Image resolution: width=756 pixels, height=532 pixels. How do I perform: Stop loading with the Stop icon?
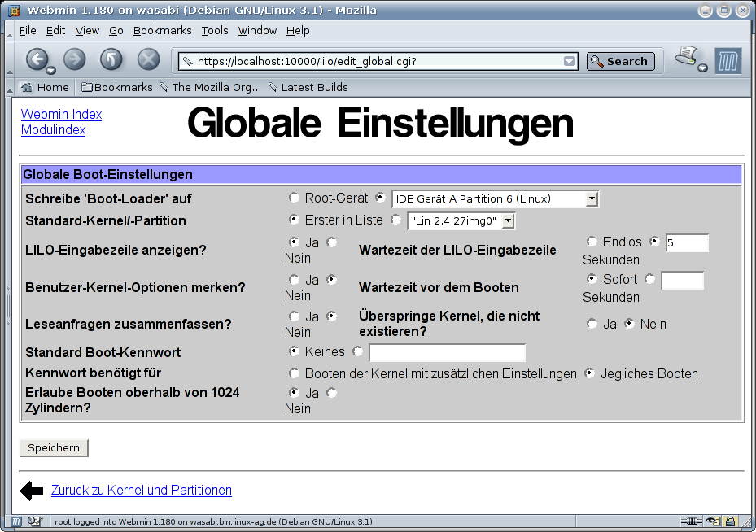click(148, 59)
